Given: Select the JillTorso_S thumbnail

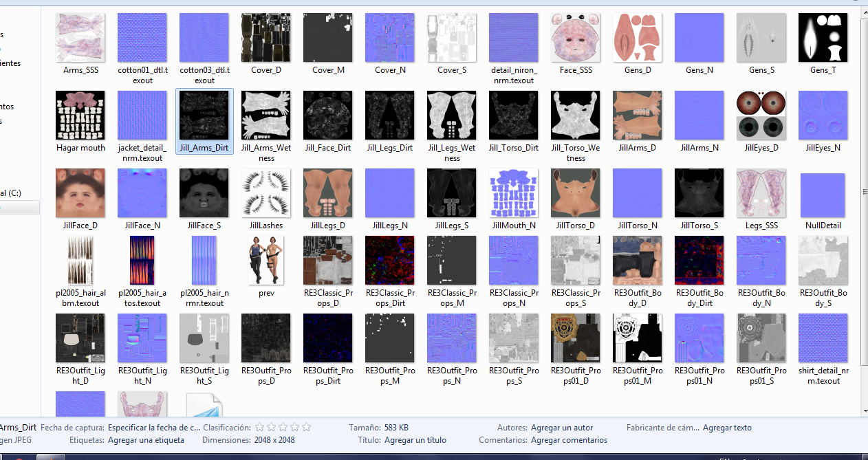Looking at the screenshot, I should pyautogui.click(x=699, y=193).
